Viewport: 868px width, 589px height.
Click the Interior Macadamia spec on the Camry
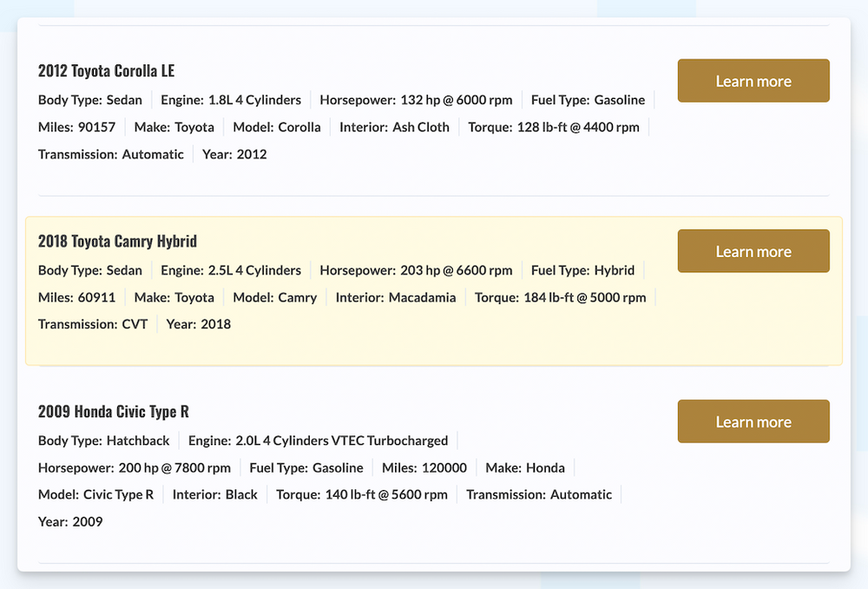(x=396, y=297)
